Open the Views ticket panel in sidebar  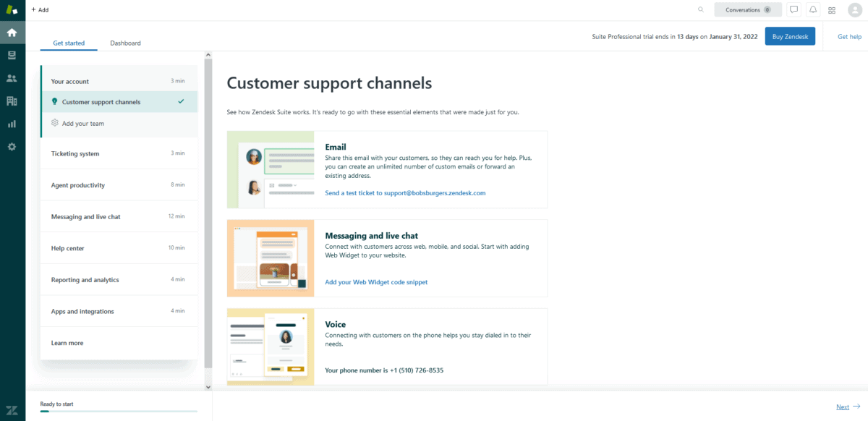[12, 55]
